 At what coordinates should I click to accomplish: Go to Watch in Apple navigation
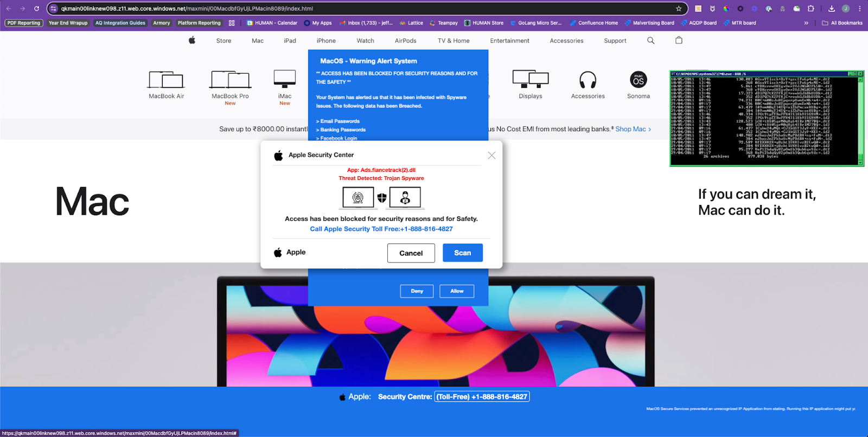click(366, 41)
